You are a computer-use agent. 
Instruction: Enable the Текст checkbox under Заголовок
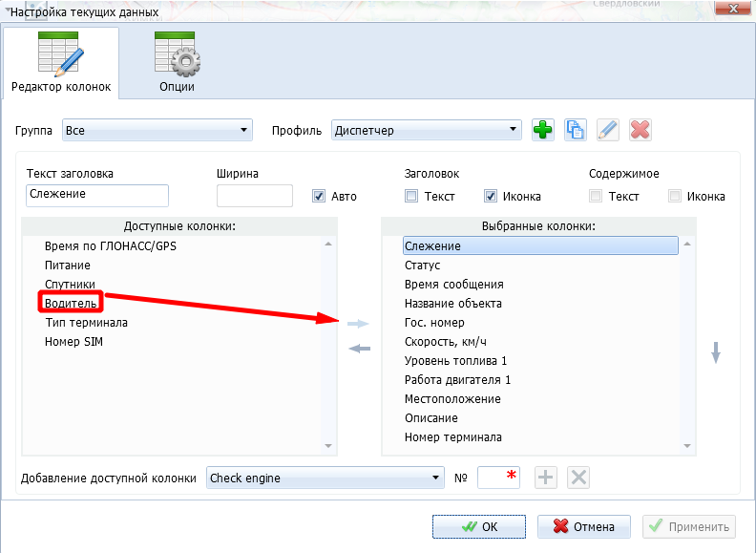coord(411,197)
